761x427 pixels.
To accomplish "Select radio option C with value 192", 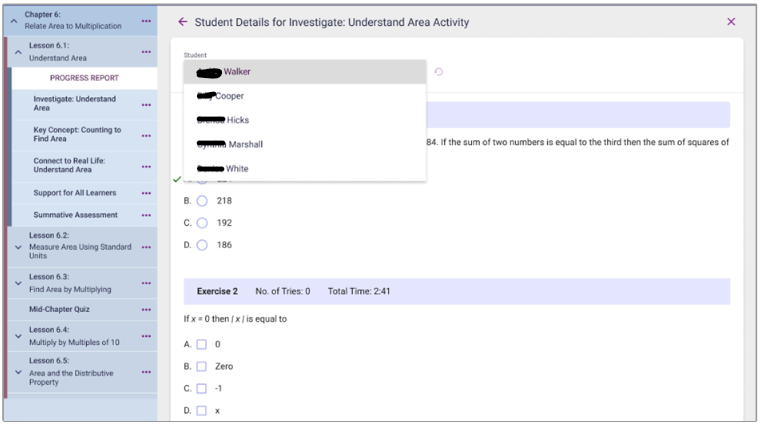I will tap(202, 223).
